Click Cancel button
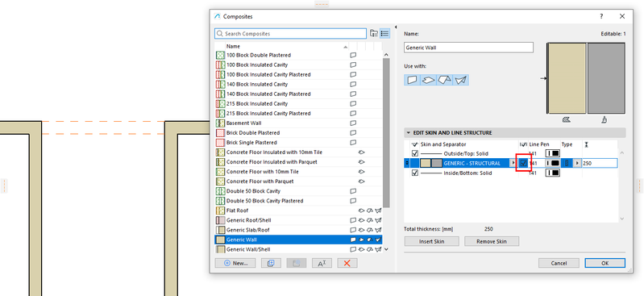The image size is (644, 296). coord(559,263)
